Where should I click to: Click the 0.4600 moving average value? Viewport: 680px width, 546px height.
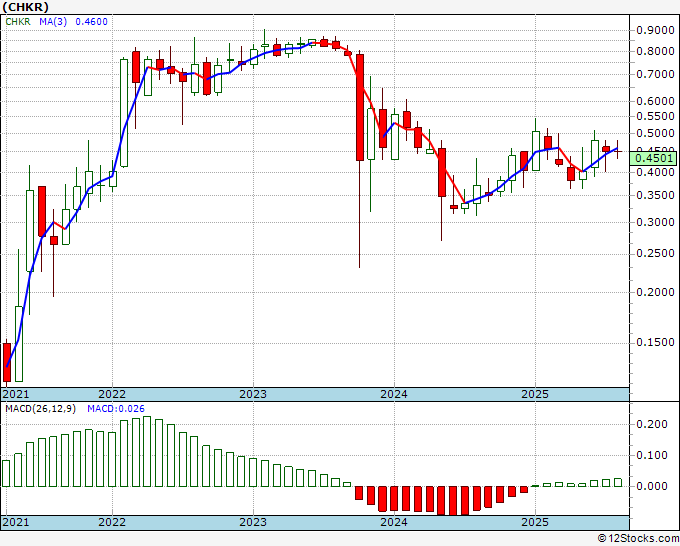(x=92, y=22)
